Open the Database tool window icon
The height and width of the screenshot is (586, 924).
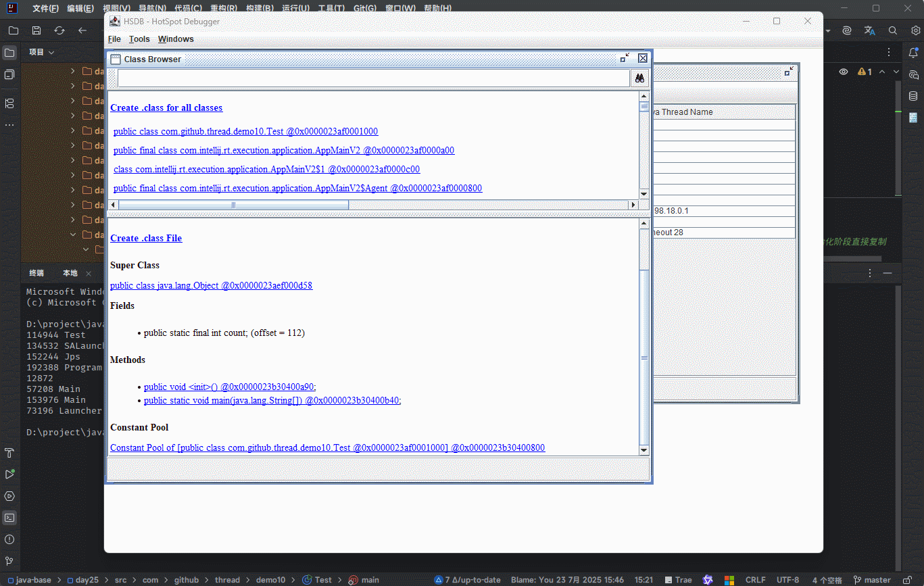click(913, 96)
